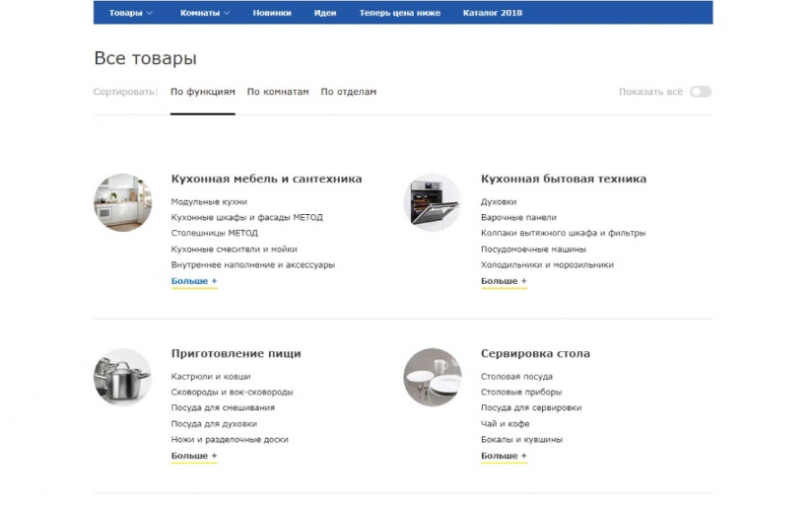
Task: Open the Товары dropdown menu
Action: 130,13
